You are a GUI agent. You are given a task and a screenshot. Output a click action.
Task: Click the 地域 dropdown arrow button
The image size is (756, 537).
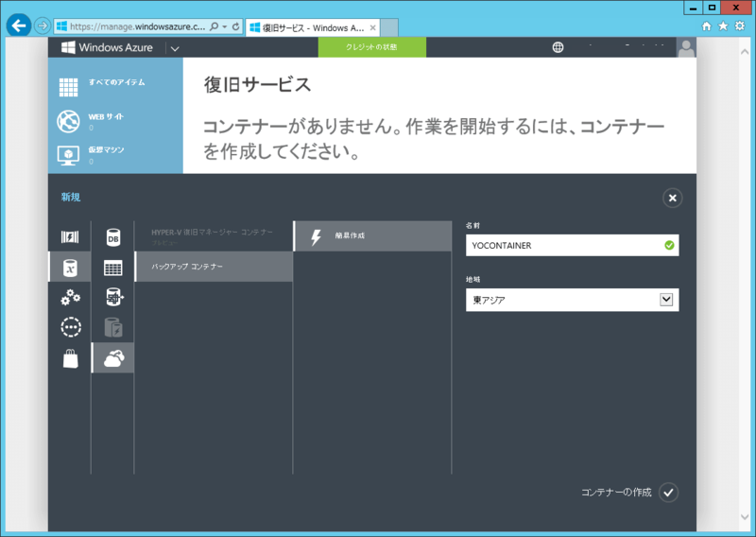pos(666,300)
